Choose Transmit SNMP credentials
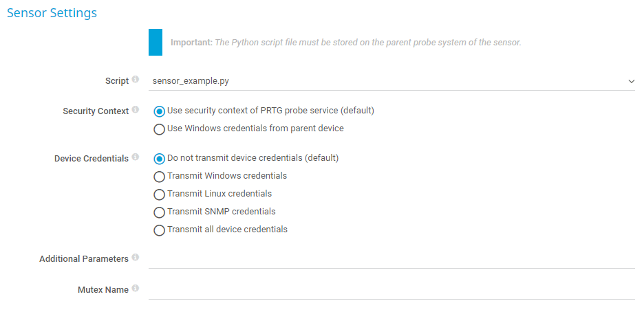The height and width of the screenshot is (312, 644). click(160, 212)
